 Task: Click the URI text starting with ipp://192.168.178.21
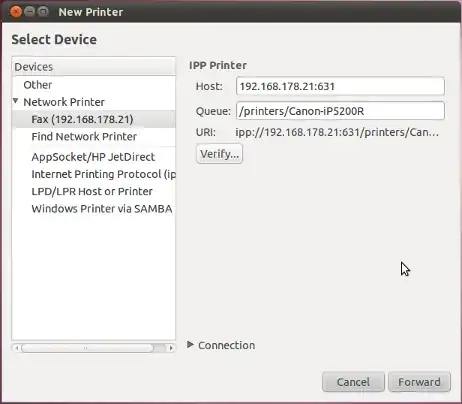click(337, 132)
